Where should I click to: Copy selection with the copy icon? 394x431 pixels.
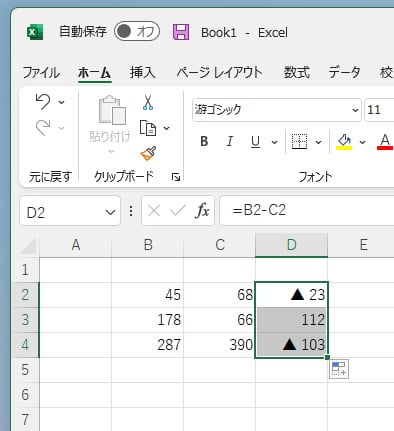[x=148, y=128]
